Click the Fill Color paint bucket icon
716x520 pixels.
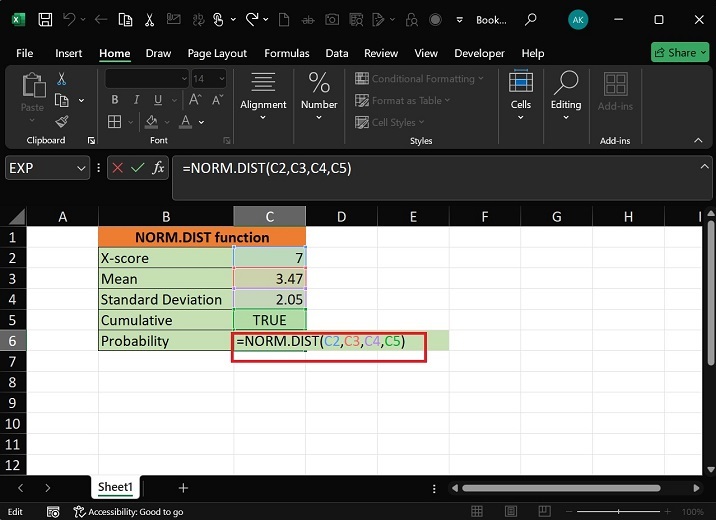(x=152, y=121)
